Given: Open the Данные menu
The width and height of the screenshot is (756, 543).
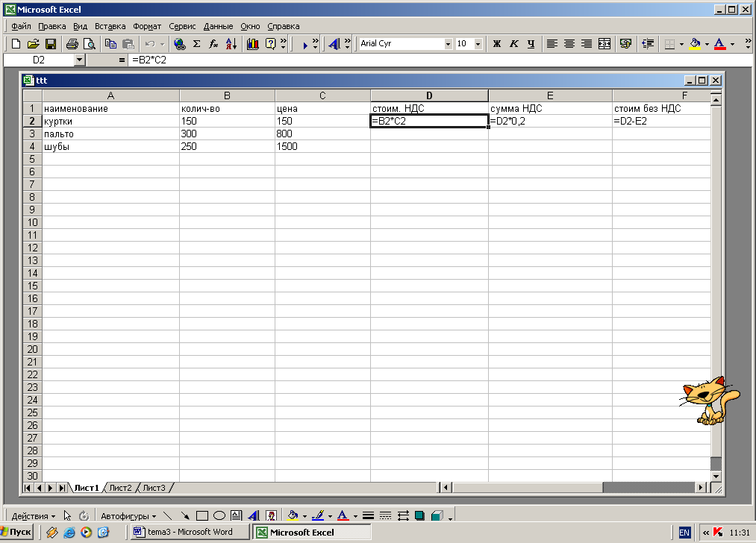Looking at the screenshot, I should pos(218,26).
